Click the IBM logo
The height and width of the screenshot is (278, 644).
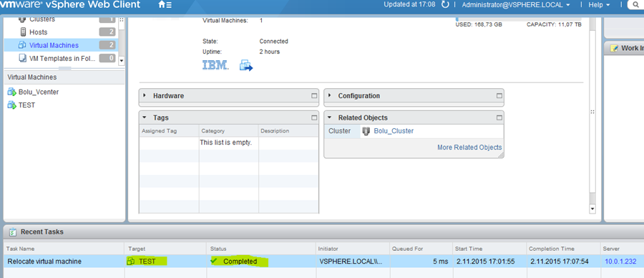(x=215, y=65)
